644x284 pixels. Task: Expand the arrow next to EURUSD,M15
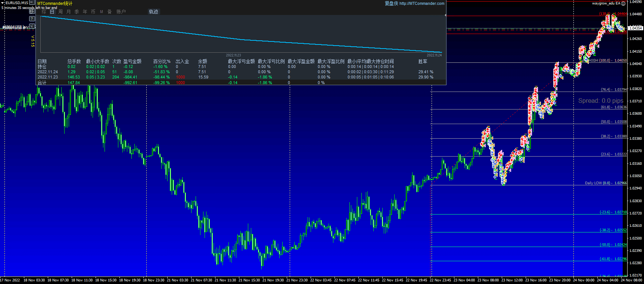[x=3, y=3]
